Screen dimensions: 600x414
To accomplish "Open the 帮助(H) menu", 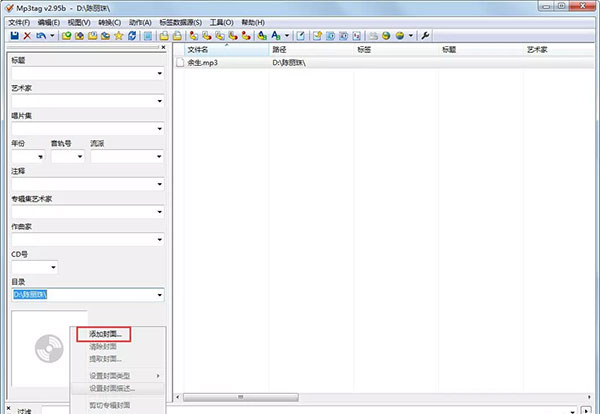I will tap(253, 23).
